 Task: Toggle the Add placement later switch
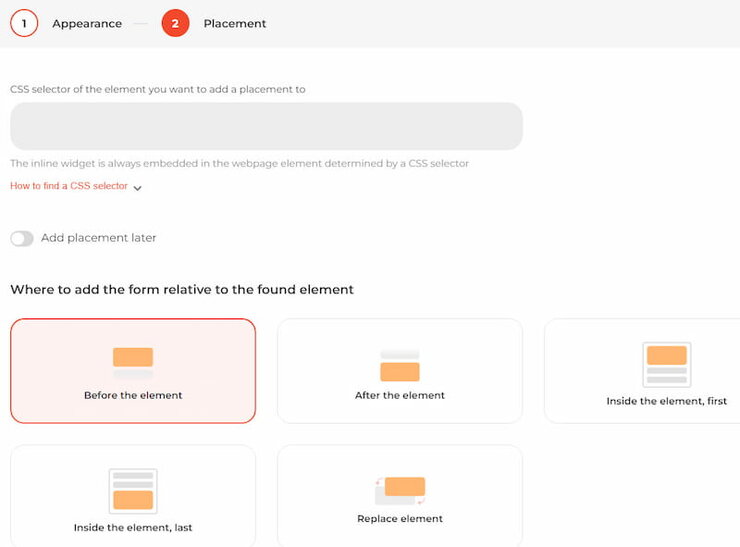pos(22,238)
